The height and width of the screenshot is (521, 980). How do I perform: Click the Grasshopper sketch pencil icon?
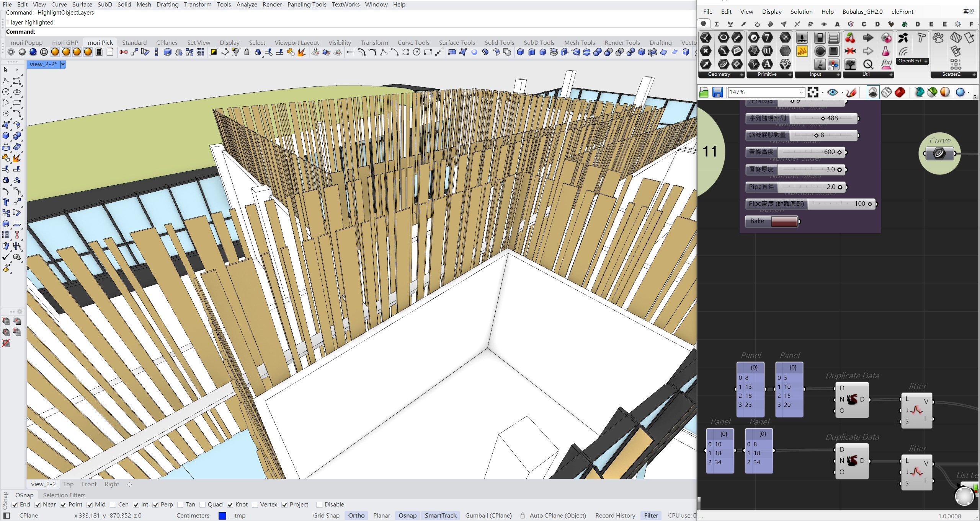coord(851,92)
